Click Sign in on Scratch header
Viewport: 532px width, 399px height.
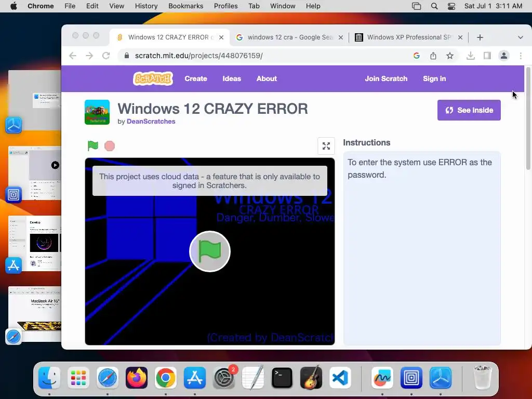[434, 79]
